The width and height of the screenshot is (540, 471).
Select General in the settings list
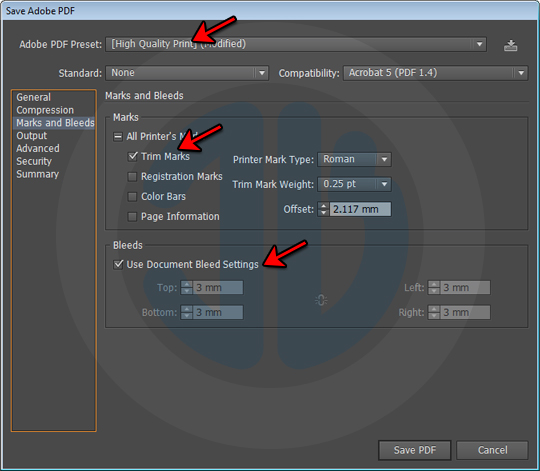point(33,97)
